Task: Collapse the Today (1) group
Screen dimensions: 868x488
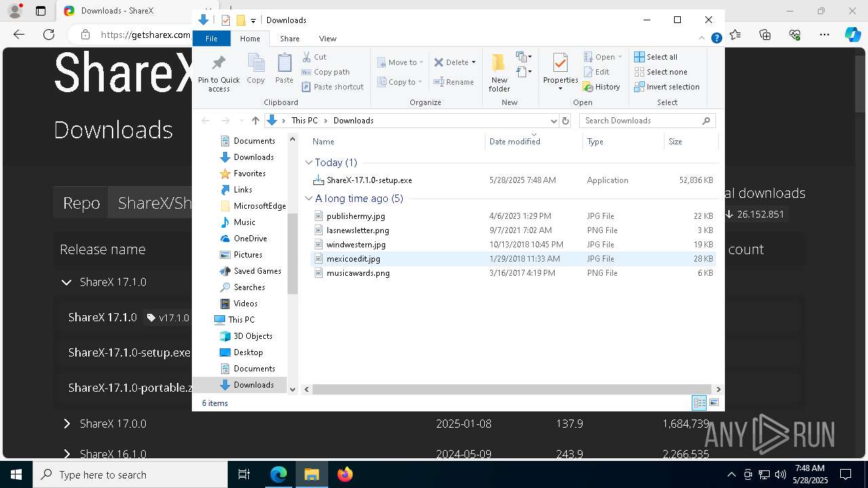Action: click(x=309, y=163)
